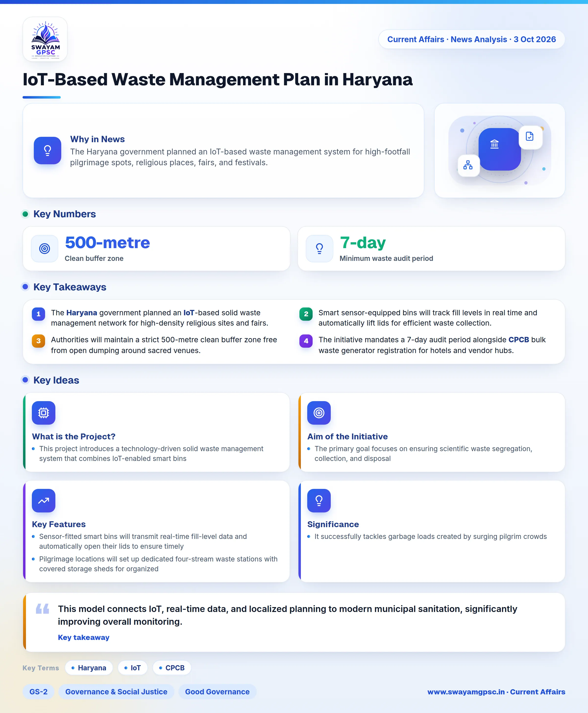Click the number 1 badge in Key Takeaways

coord(38,314)
